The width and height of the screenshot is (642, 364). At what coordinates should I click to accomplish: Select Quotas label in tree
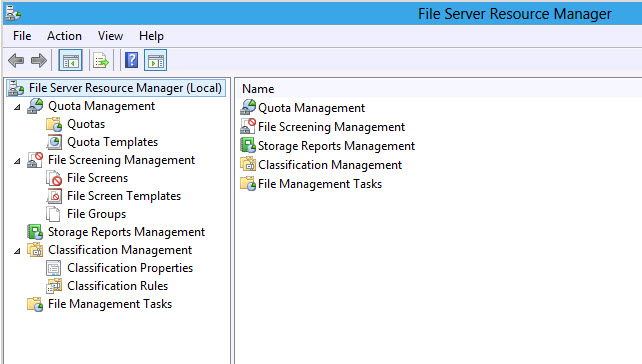pos(86,124)
